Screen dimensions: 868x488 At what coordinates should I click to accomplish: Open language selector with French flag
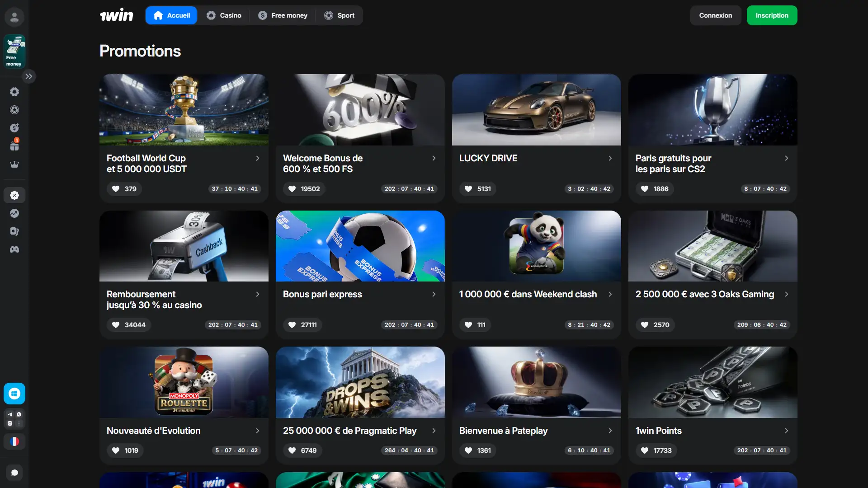coord(14,441)
